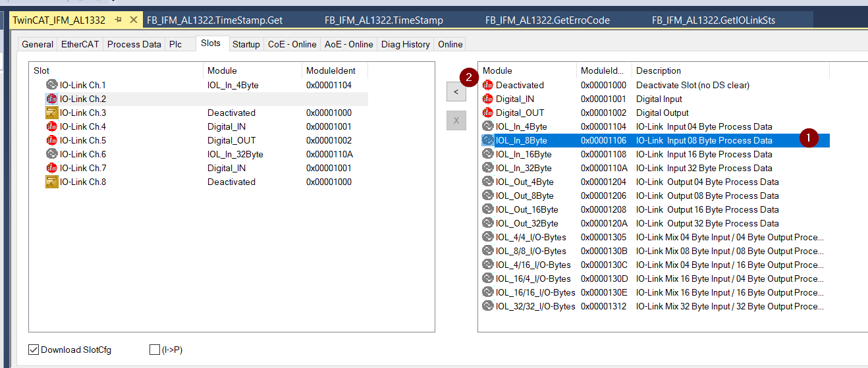
Task: Click the IO-Link Ch.4 slot icon
Action: click(52, 126)
